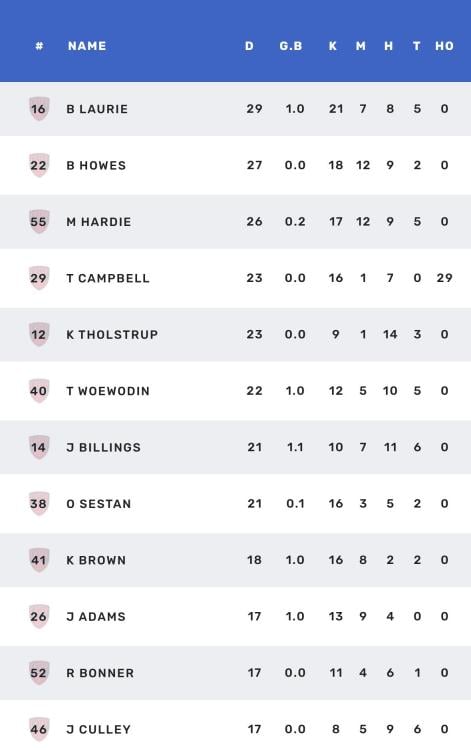This screenshot has height=750, width=471.
Task: Sort by the HO hitouts column header
Action: point(444,46)
